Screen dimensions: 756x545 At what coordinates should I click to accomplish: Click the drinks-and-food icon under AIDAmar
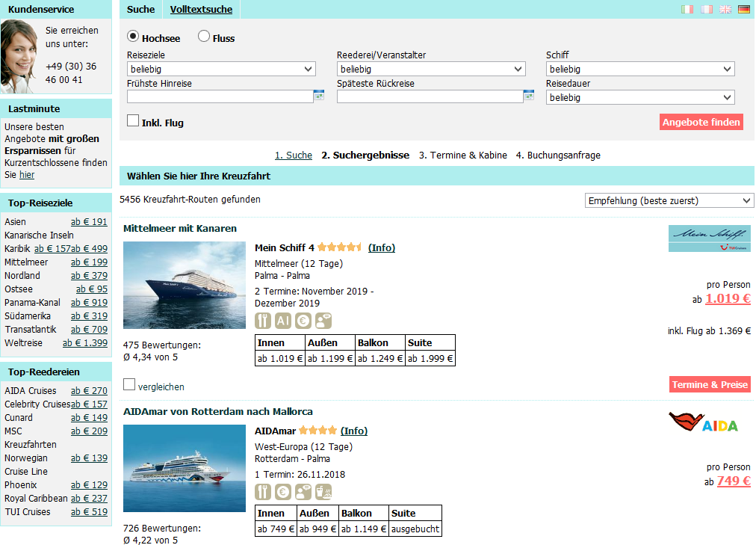323,491
